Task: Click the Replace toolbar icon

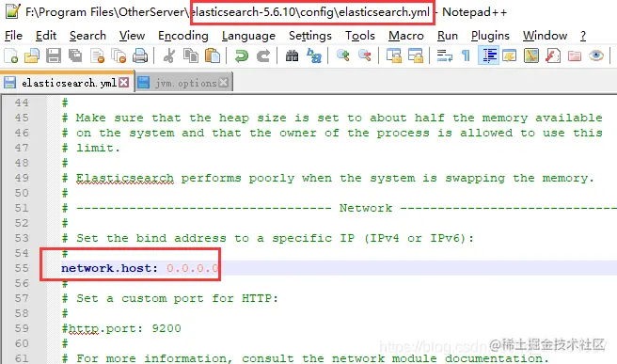Action: pyautogui.click(x=314, y=55)
